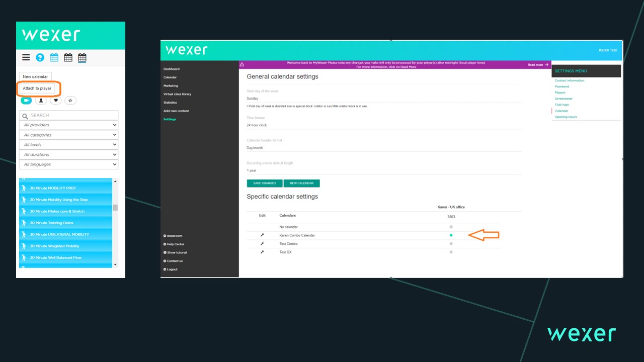The image size is (644, 362).
Task: Click the wrench icon next to Karen Combo Calendar
Action: tap(262, 235)
